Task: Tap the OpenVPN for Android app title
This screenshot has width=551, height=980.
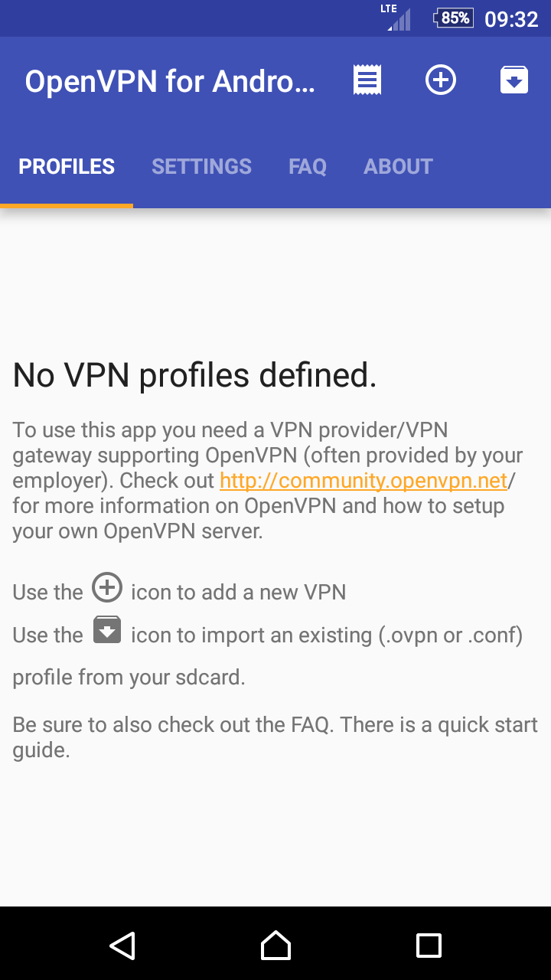Action: click(x=170, y=81)
